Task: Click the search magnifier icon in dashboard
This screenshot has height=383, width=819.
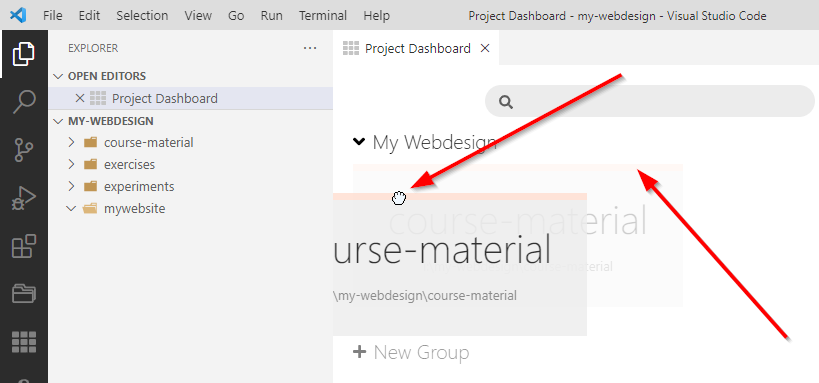Action: [x=506, y=101]
